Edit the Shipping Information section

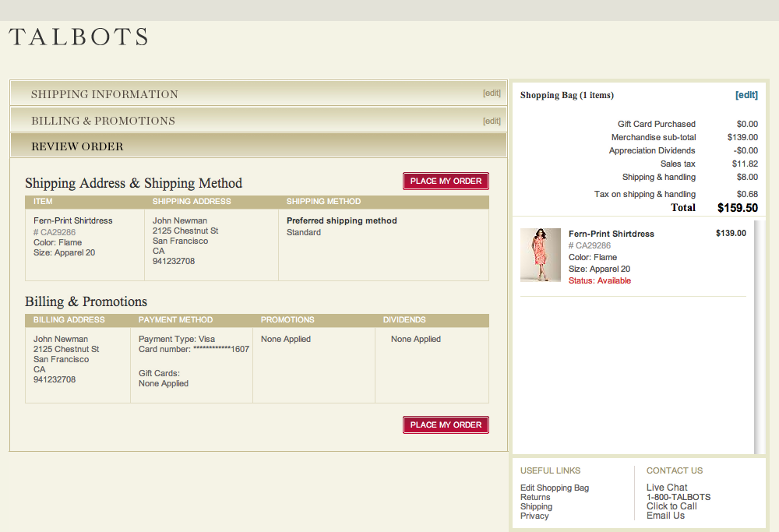pyautogui.click(x=492, y=92)
